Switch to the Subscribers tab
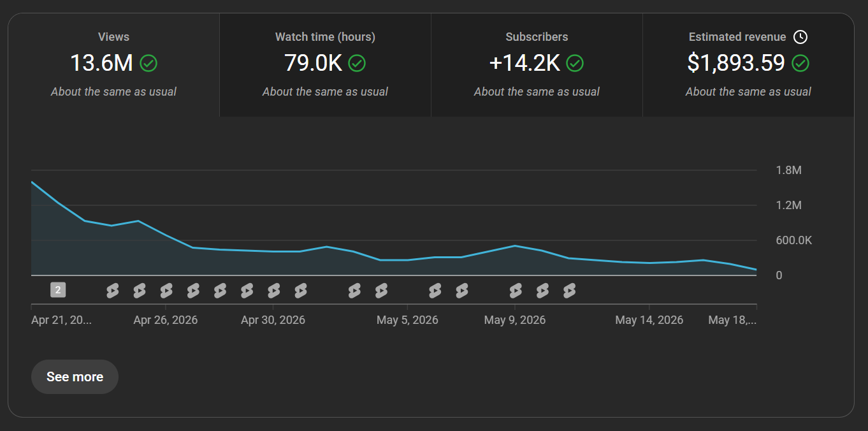Screen dimensions: 868x431 pyautogui.click(x=537, y=65)
